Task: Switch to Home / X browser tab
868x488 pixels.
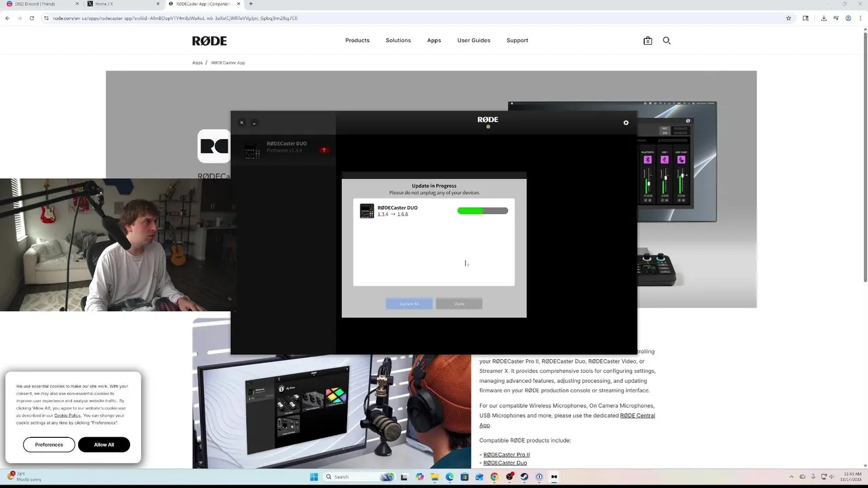Action: pos(122,4)
